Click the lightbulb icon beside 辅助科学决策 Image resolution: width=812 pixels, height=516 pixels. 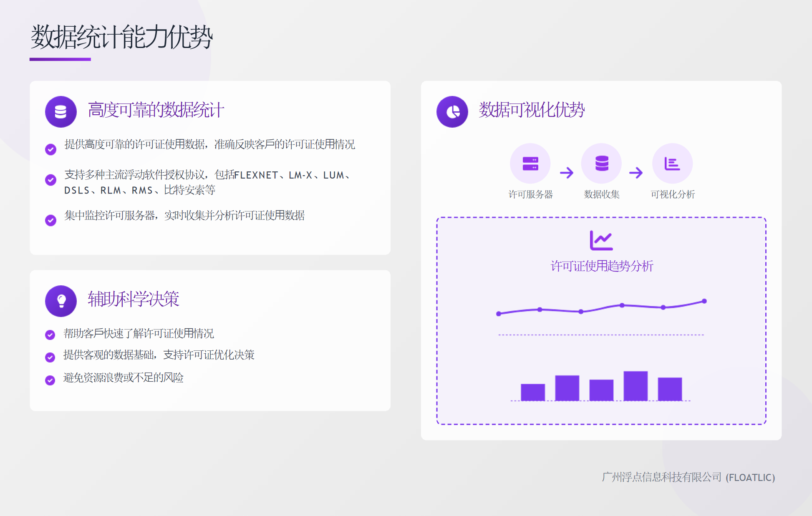(x=61, y=301)
